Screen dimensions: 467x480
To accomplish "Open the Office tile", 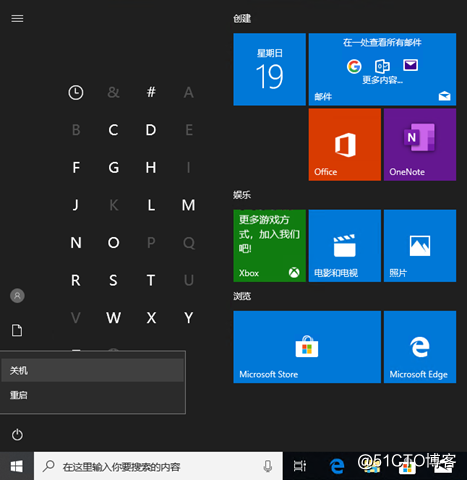I will coord(345,145).
